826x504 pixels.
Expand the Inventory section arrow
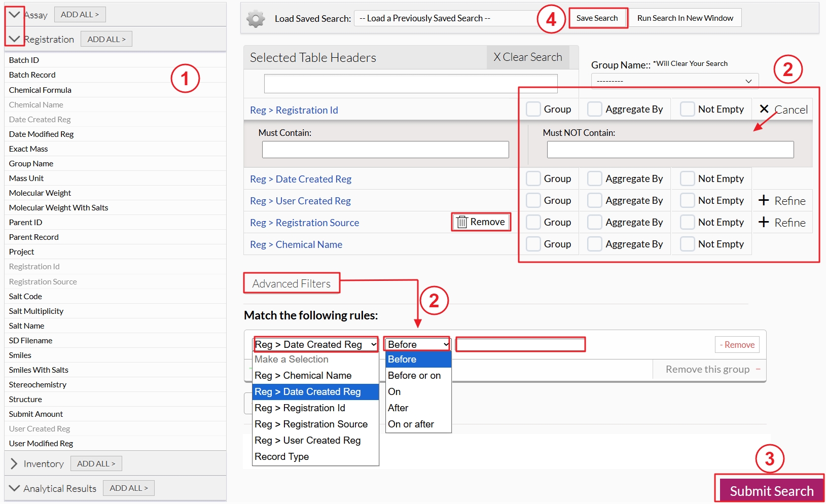(14, 464)
